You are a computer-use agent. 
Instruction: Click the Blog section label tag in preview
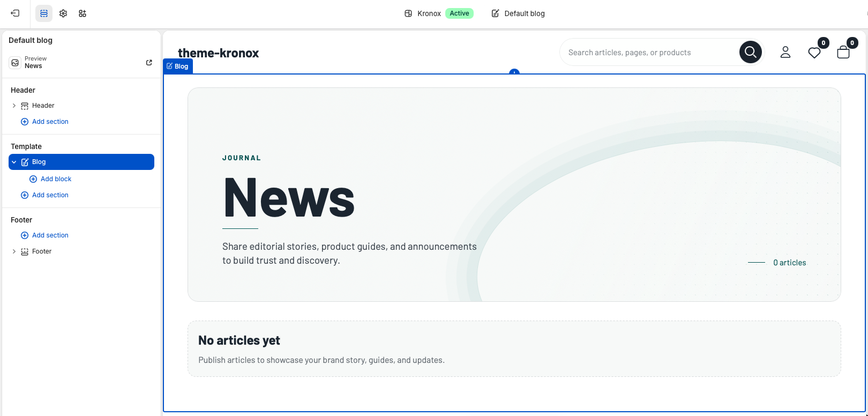click(x=178, y=66)
